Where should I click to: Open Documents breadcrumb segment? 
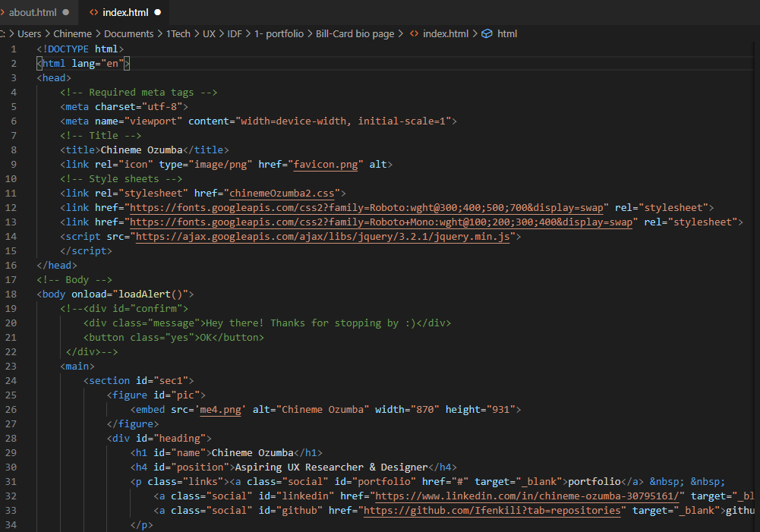(128, 34)
